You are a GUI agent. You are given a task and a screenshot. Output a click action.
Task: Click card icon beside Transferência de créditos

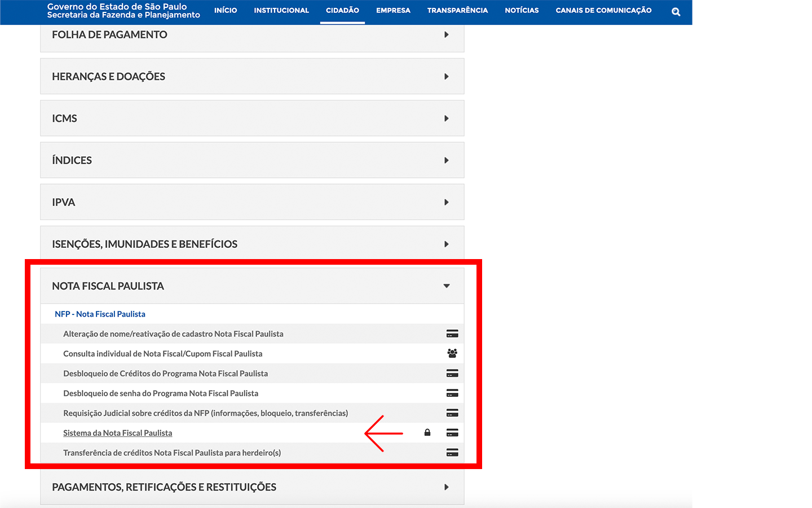point(452,452)
